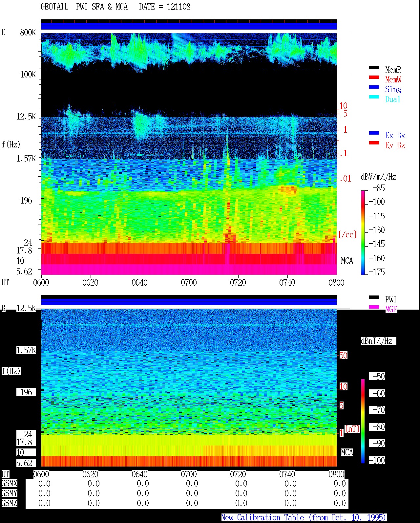The width and height of the screenshot is (420, 523).
Task: Click the DATE = 121108 text
Action: click(165, 7)
